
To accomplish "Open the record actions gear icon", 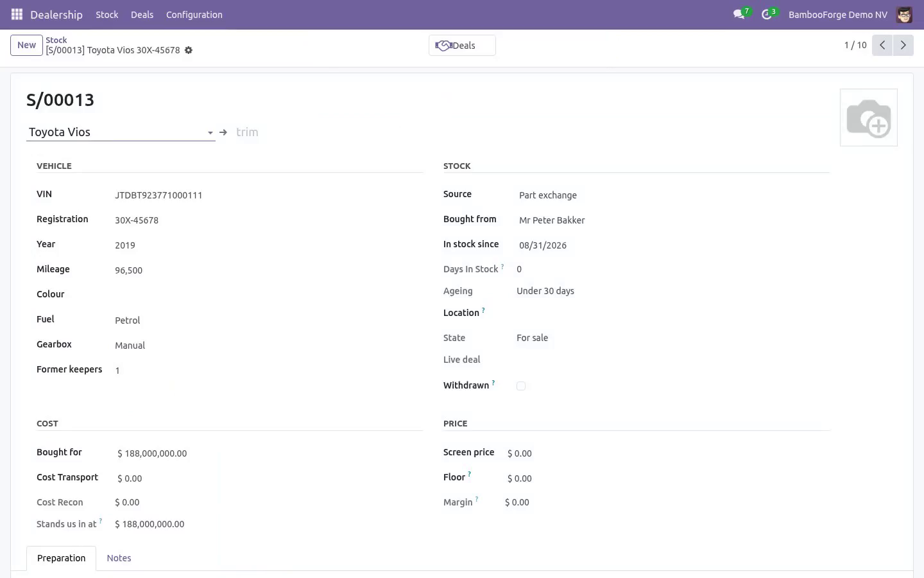I will pyautogui.click(x=189, y=50).
